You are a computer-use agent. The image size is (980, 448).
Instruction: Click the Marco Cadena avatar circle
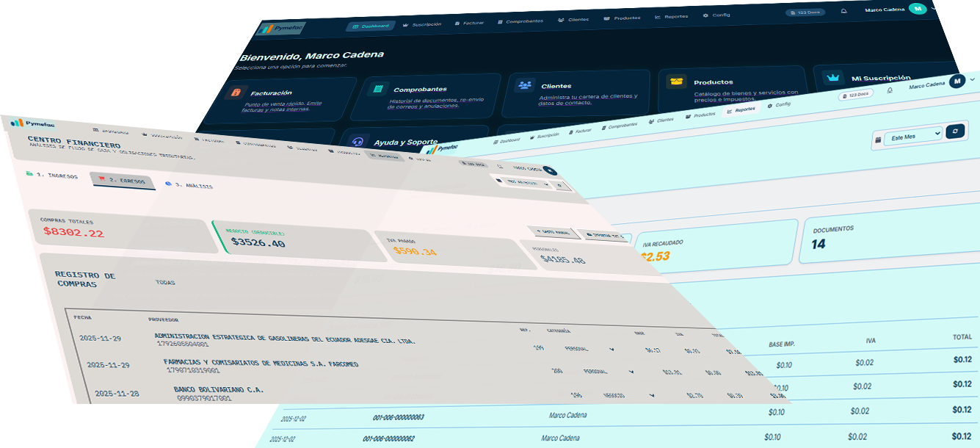(918, 9)
